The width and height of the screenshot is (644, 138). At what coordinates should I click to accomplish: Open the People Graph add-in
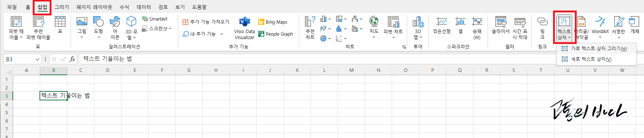(275, 34)
